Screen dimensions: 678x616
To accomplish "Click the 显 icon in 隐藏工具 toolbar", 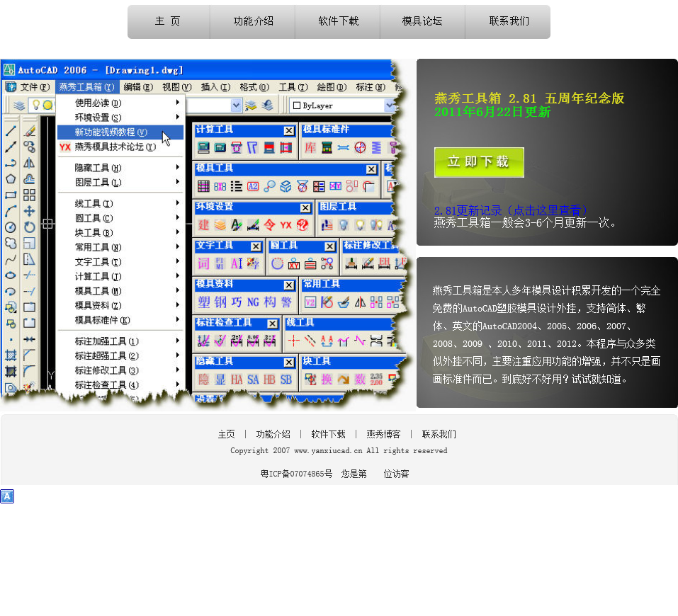I will coord(220,380).
